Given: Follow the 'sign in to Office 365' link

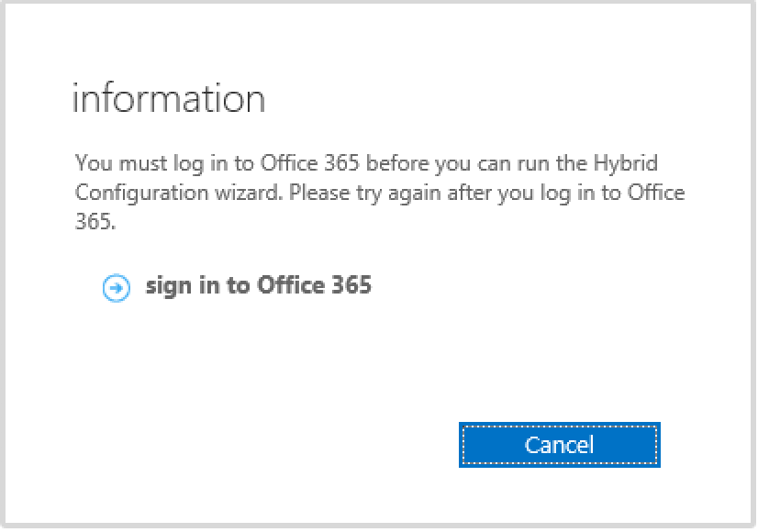Looking at the screenshot, I should pyautogui.click(x=258, y=285).
